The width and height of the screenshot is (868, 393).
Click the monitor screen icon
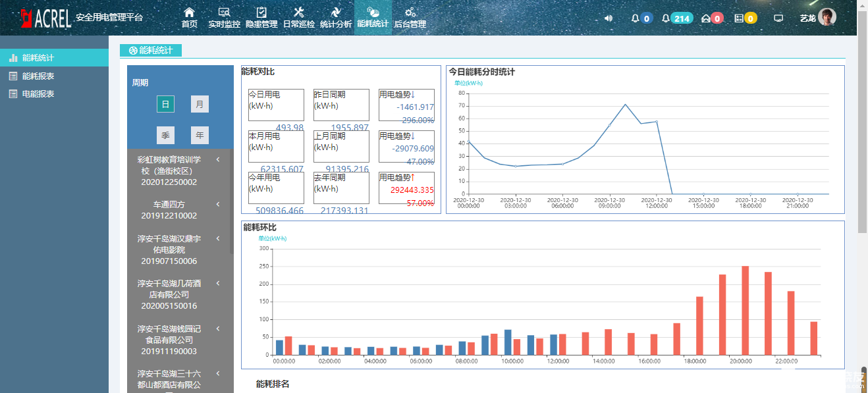tap(778, 18)
